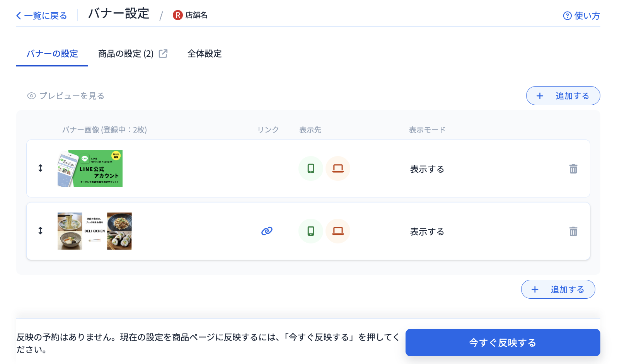
Task: Click 表示モード column header
Action: click(427, 130)
